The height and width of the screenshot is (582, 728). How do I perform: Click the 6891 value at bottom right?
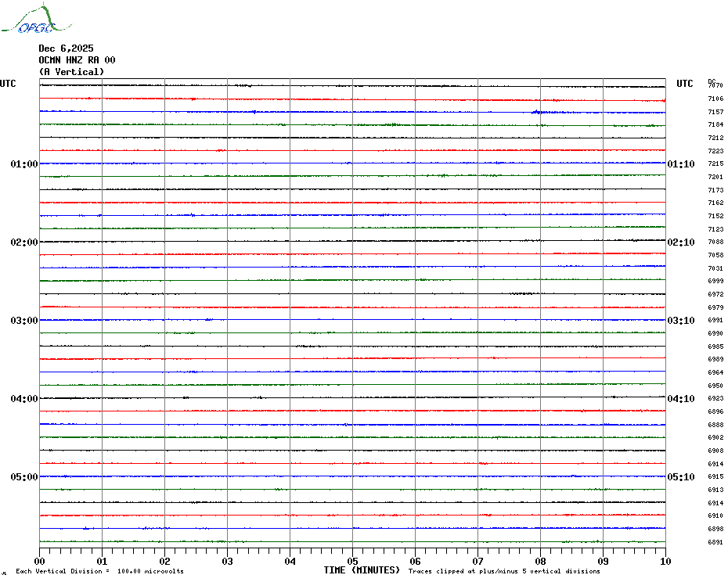point(715,542)
